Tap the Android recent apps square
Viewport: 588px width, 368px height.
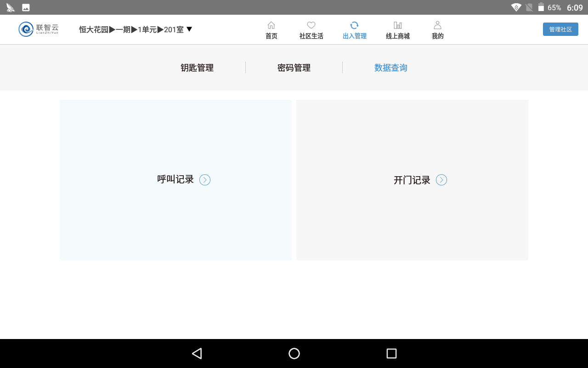click(x=391, y=353)
